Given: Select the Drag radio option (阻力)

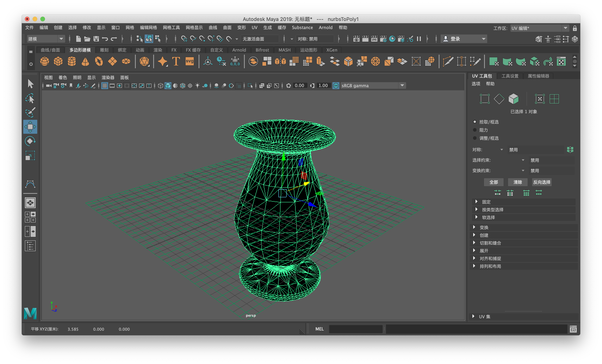Looking at the screenshot, I should [475, 130].
